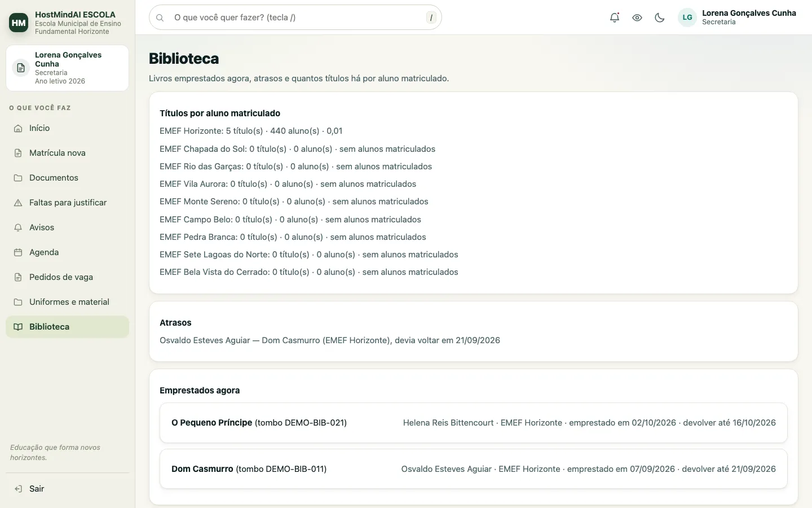Viewport: 812px width, 508px height.
Task: Click the search magnifier icon
Action: point(160,17)
